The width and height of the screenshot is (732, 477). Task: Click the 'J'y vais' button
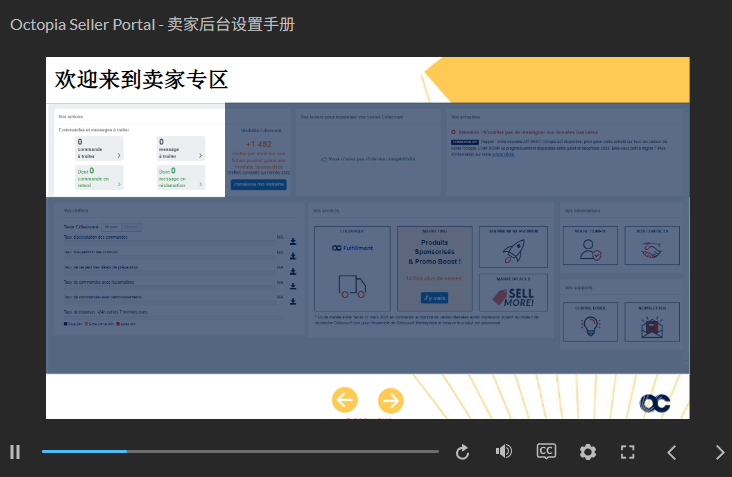tap(435, 298)
